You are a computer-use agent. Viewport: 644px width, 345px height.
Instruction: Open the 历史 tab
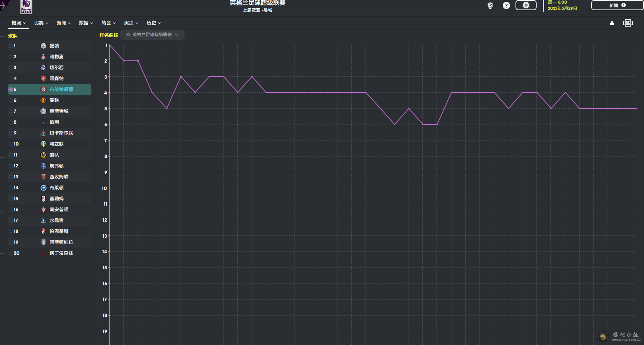(x=153, y=23)
